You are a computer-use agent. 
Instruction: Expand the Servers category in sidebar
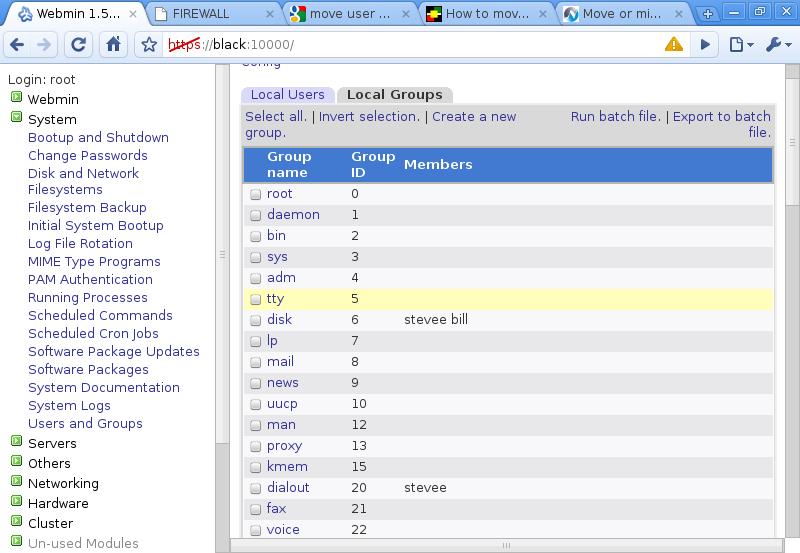coord(16,442)
